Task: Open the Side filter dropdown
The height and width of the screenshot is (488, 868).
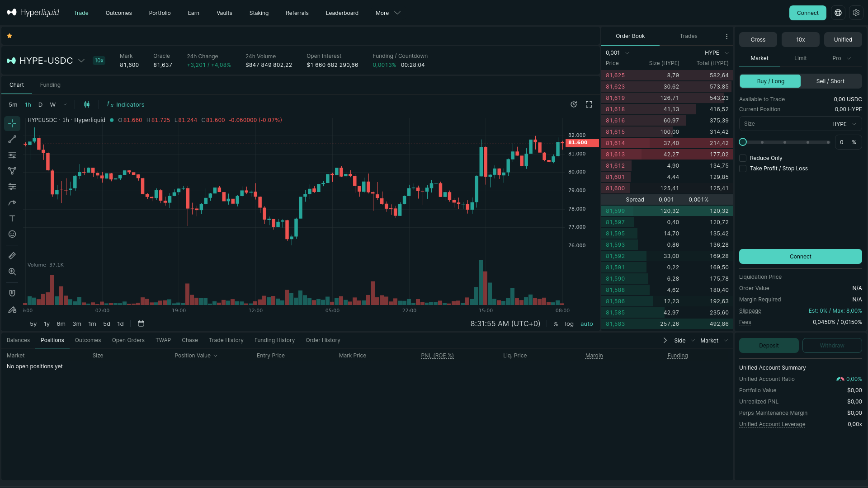Action: pos(684,341)
